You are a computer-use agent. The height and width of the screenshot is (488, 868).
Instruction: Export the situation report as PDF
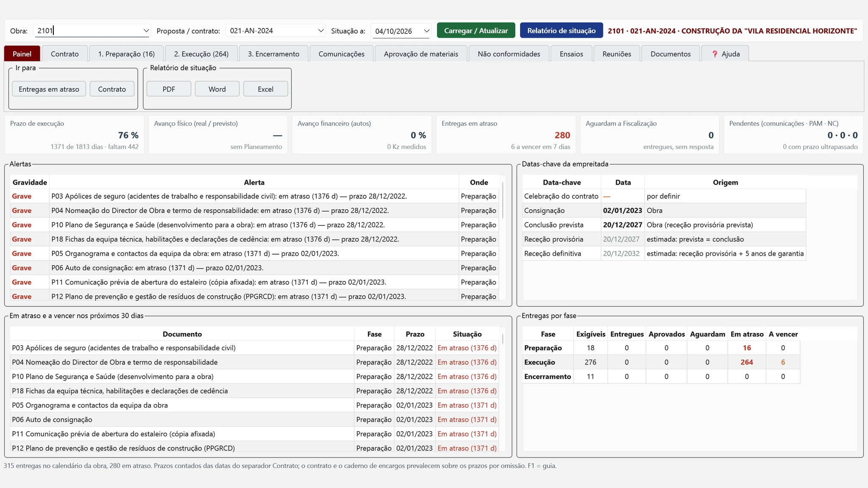click(169, 89)
